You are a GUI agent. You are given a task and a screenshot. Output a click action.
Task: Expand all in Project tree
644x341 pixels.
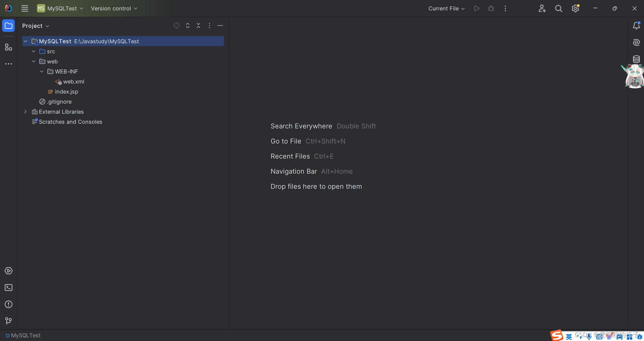(188, 25)
